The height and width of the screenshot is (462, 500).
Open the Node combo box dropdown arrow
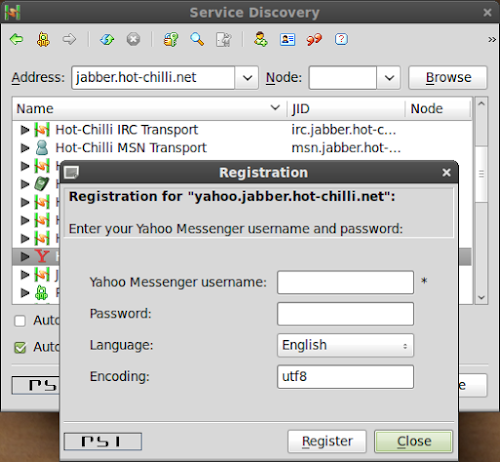[389, 78]
